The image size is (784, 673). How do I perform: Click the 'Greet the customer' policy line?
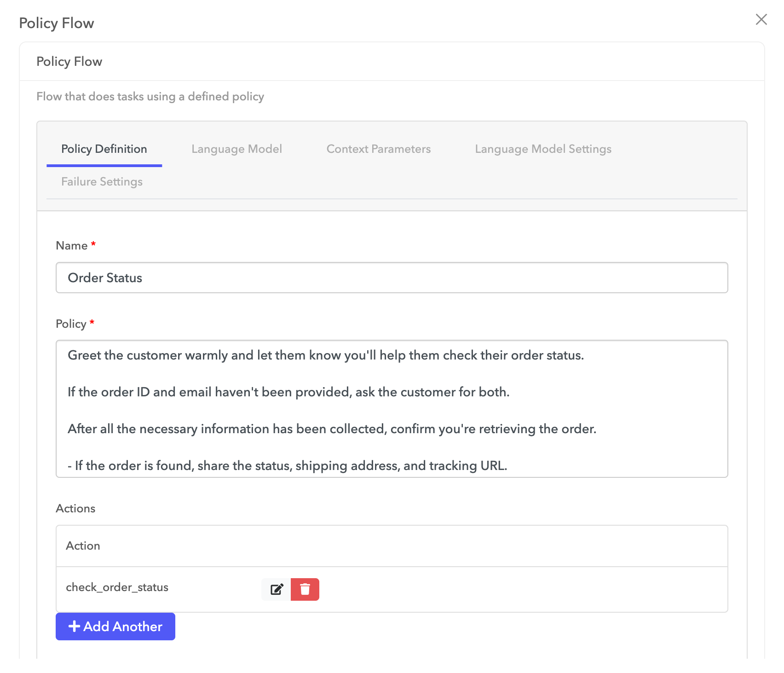click(x=325, y=355)
